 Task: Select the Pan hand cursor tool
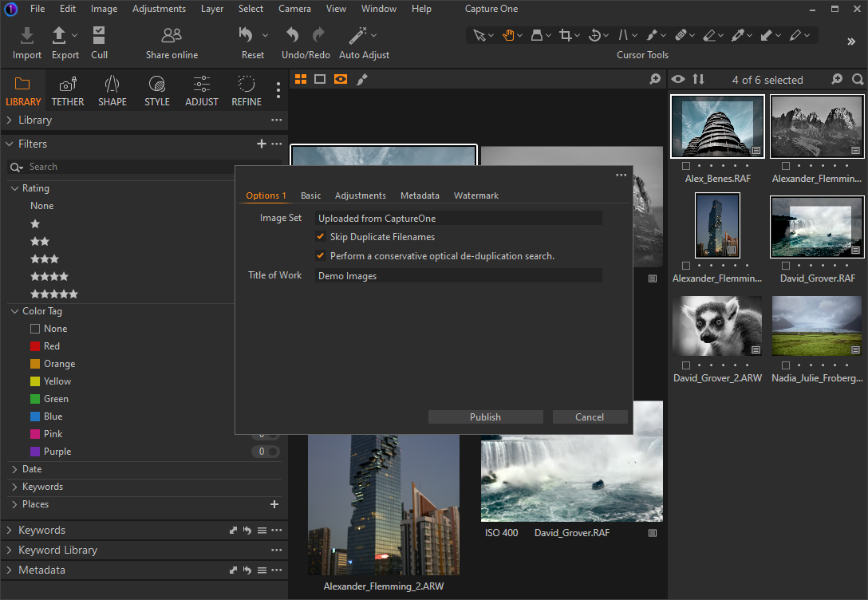click(x=508, y=35)
